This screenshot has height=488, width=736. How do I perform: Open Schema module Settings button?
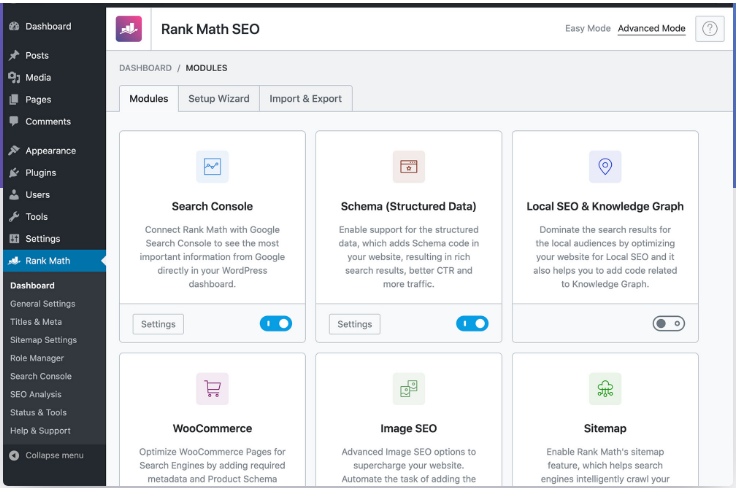(x=354, y=324)
